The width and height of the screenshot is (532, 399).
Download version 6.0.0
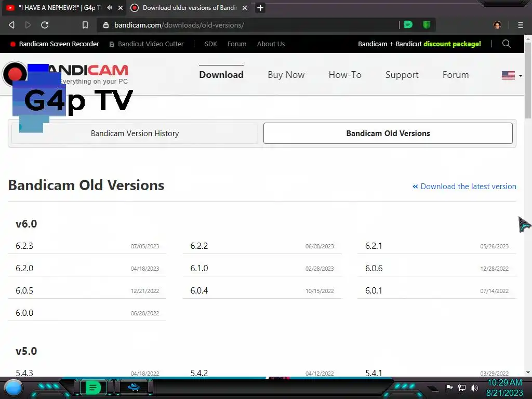click(x=87, y=313)
